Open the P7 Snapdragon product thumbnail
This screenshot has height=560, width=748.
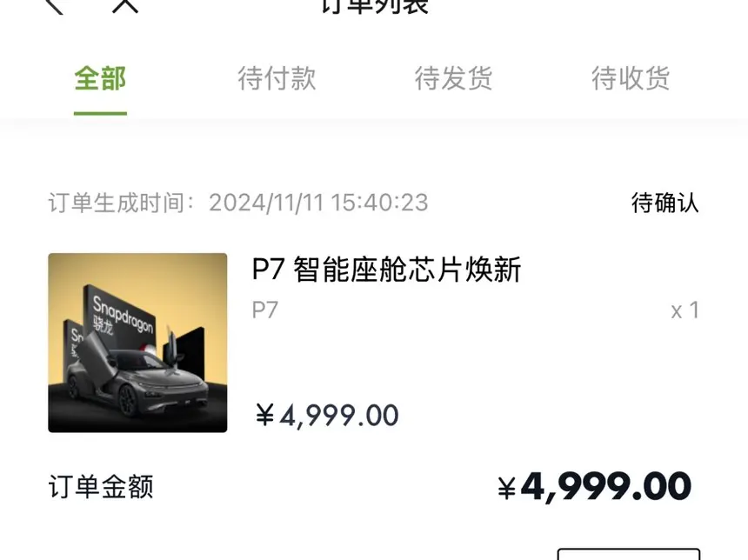click(137, 343)
